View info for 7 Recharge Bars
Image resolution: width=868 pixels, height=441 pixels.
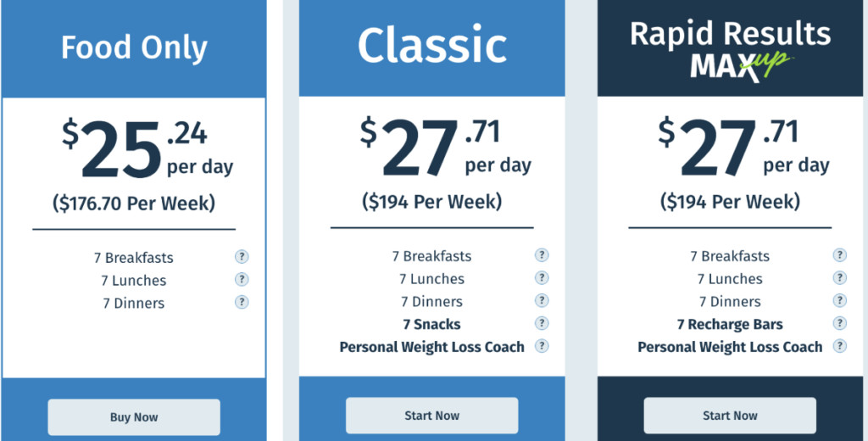coord(840,323)
